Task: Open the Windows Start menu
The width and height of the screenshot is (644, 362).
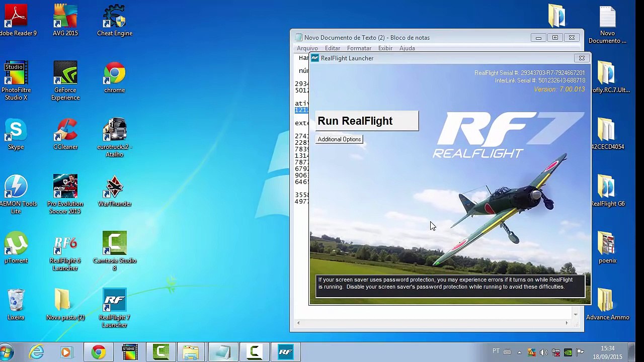Action: [6, 352]
